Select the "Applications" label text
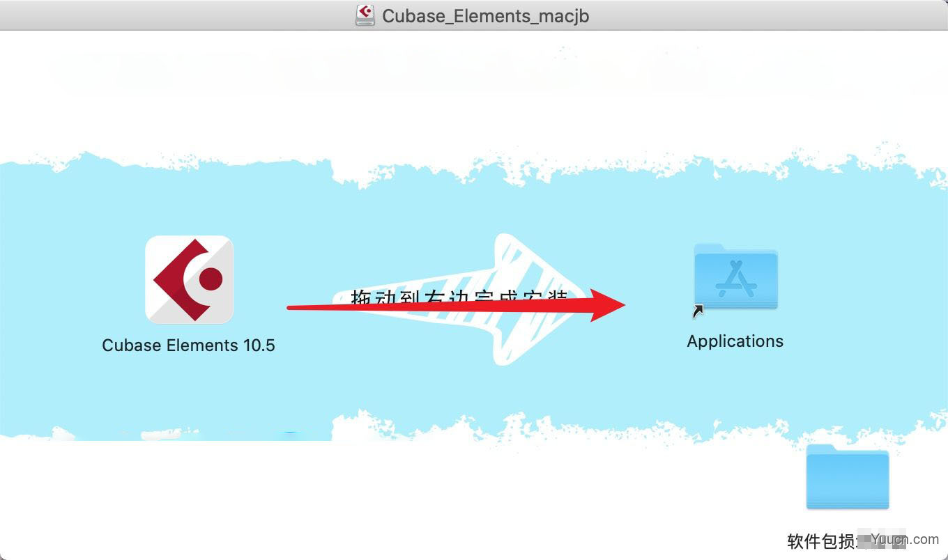The width and height of the screenshot is (948, 560). point(735,341)
